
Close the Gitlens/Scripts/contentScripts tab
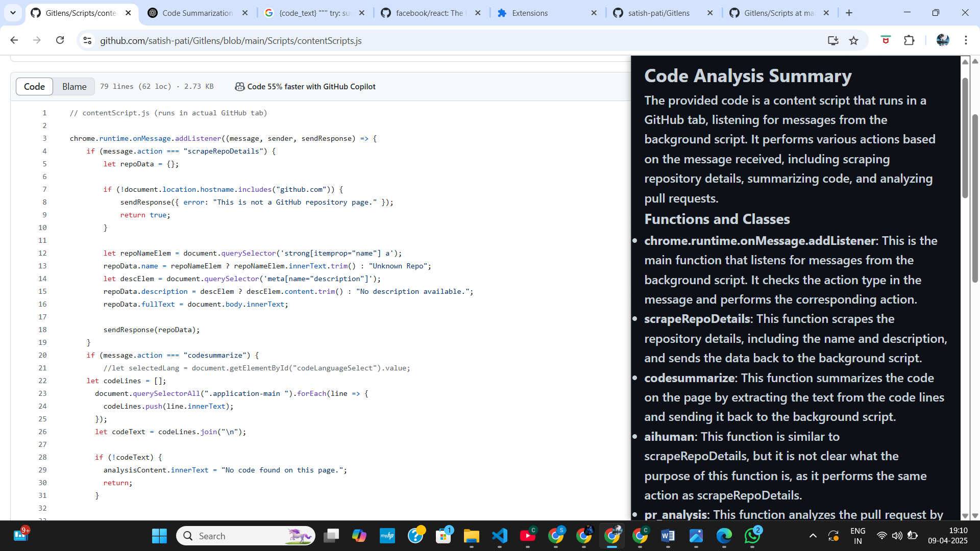(x=128, y=13)
